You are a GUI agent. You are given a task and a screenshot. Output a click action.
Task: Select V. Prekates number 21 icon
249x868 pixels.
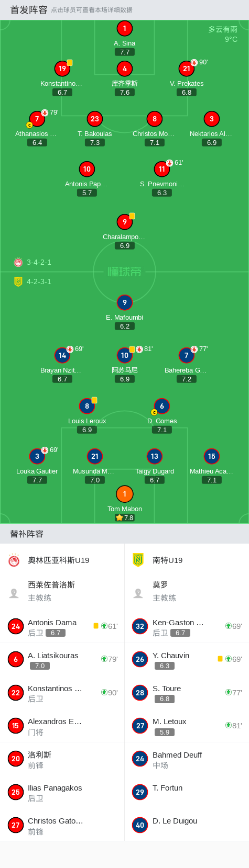coord(187,69)
